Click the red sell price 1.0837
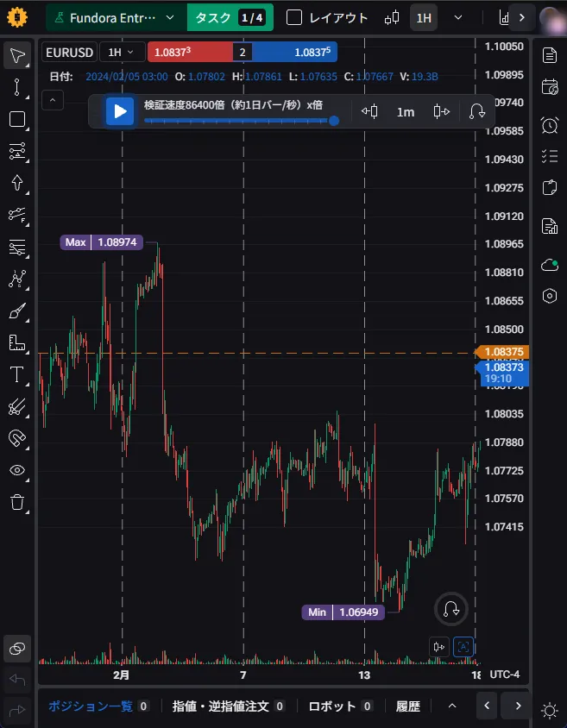The image size is (567, 728). [x=190, y=52]
